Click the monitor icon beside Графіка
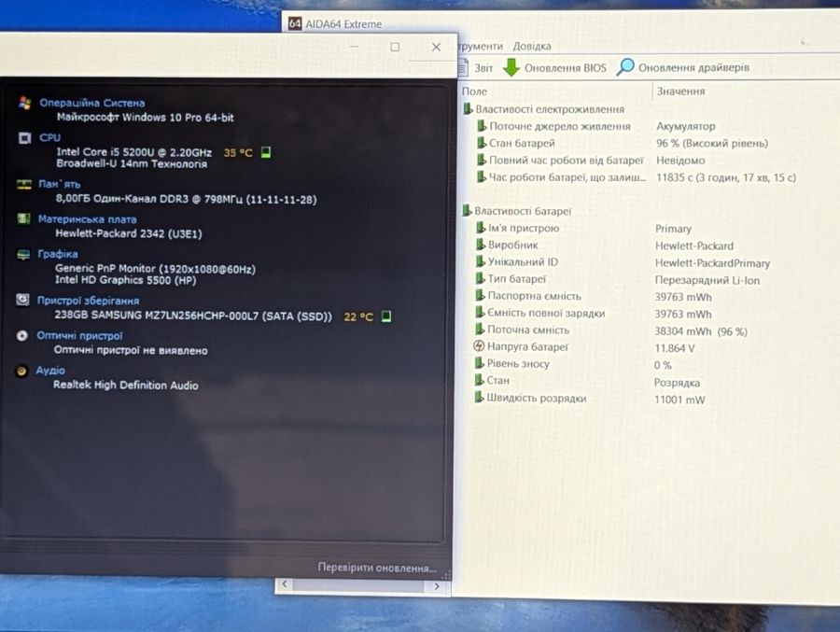The width and height of the screenshot is (840, 632). click(23, 254)
